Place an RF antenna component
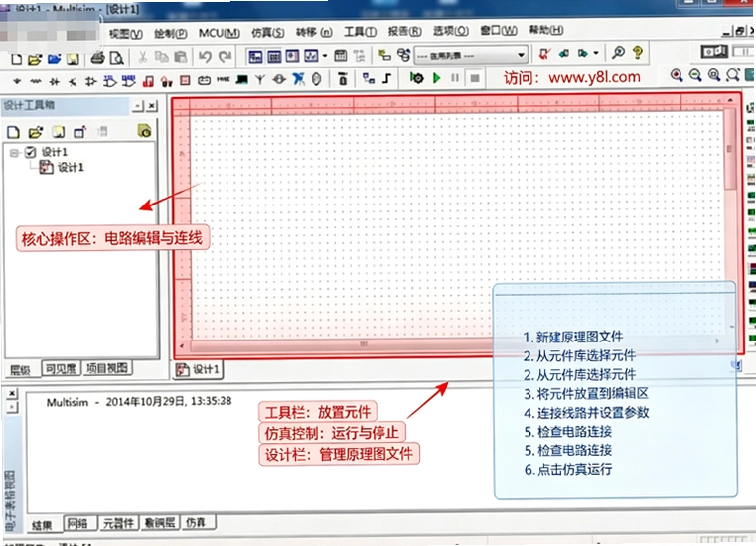Viewport: 756px width, 546px height. 260,79
